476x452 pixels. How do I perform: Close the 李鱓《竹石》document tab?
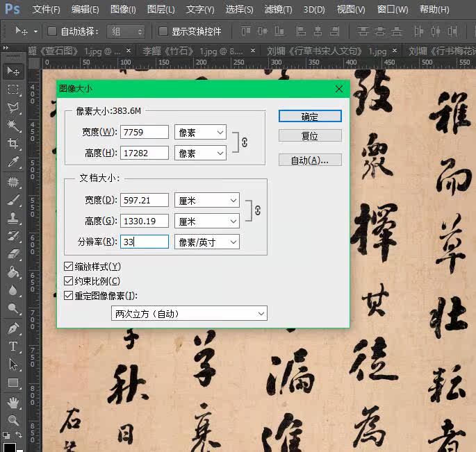pyautogui.click(x=252, y=51)
